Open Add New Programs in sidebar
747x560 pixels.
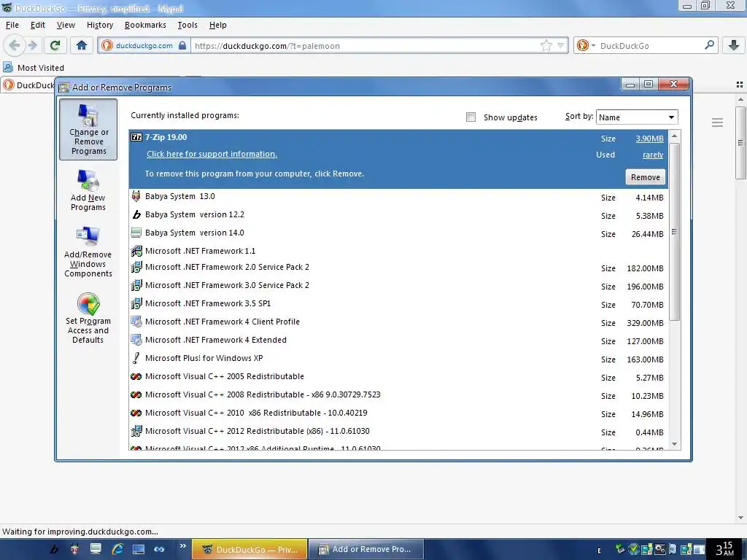pos(88,190)
